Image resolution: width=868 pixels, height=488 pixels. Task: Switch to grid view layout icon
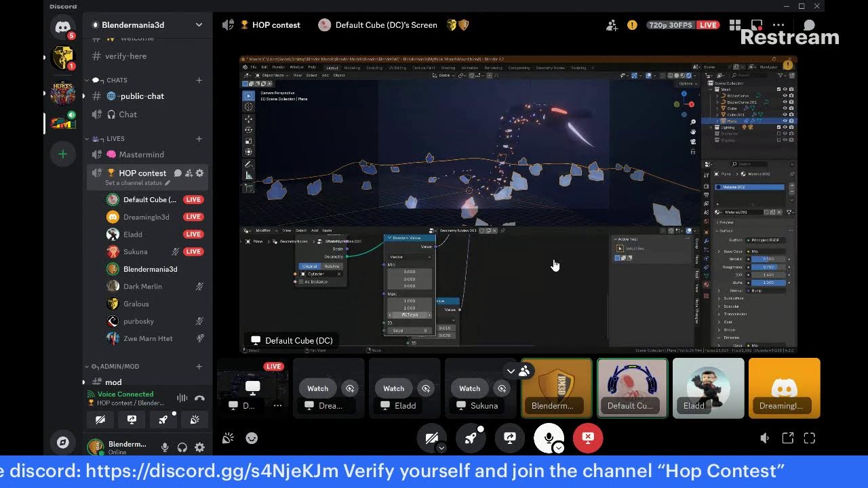pyautogui.click(x=735, y=25)
